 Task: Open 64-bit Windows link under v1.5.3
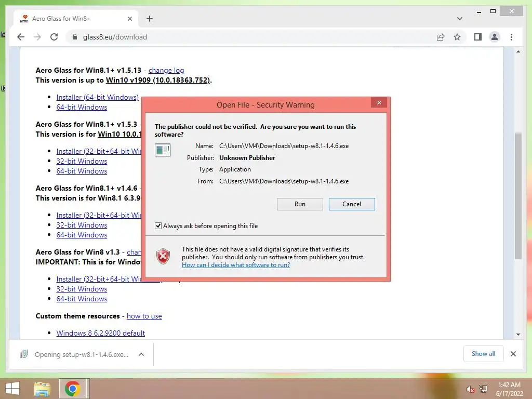[82, 171]
